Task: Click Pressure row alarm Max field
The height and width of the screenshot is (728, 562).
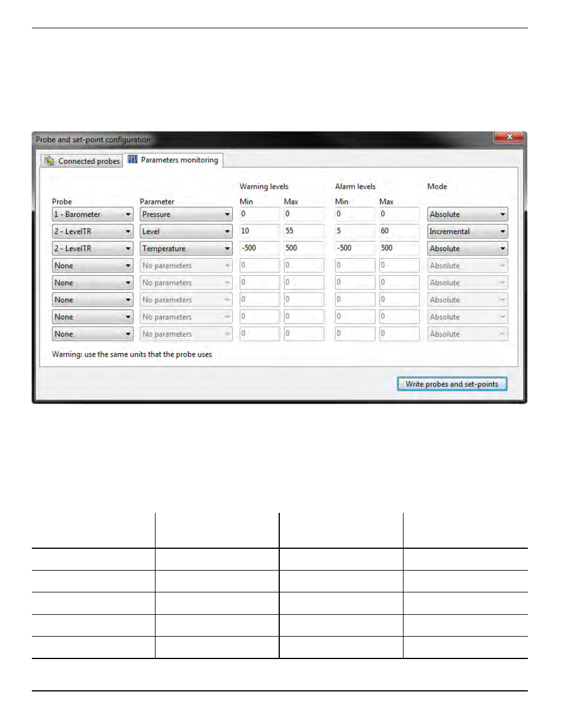Action: [x=399, y=214]
